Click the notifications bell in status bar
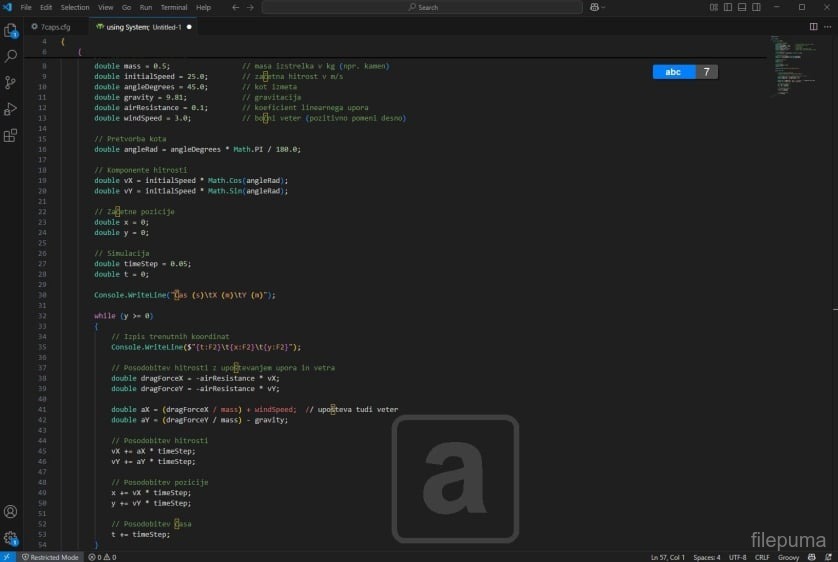Viewport: 838px width, 562px height. click(x=827, y=557)
